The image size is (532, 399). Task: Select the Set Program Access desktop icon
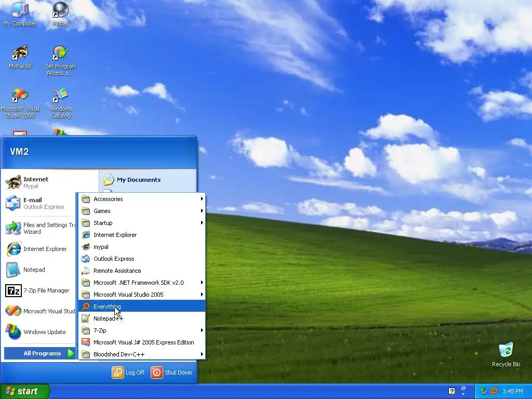pyautogui.click(x=61, y=60)
